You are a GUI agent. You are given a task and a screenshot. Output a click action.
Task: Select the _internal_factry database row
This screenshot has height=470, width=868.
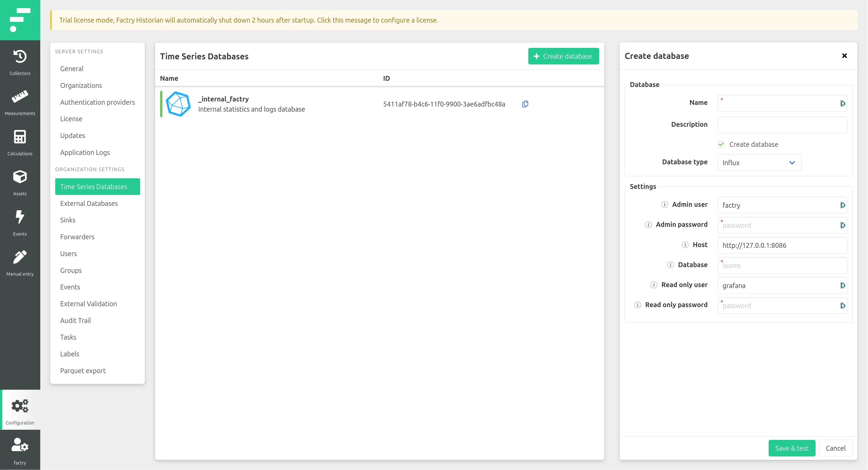379,104
